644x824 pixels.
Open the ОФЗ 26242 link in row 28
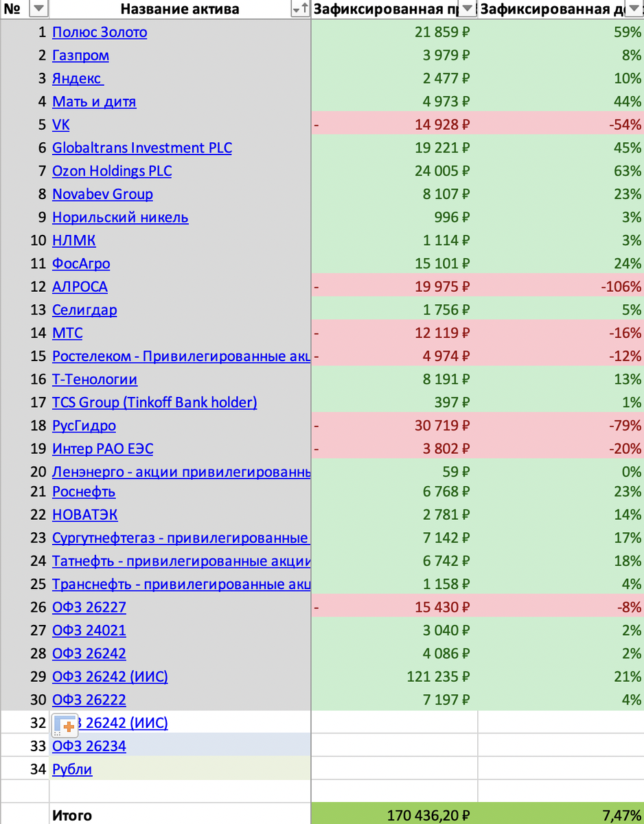(x=89, y=654)
